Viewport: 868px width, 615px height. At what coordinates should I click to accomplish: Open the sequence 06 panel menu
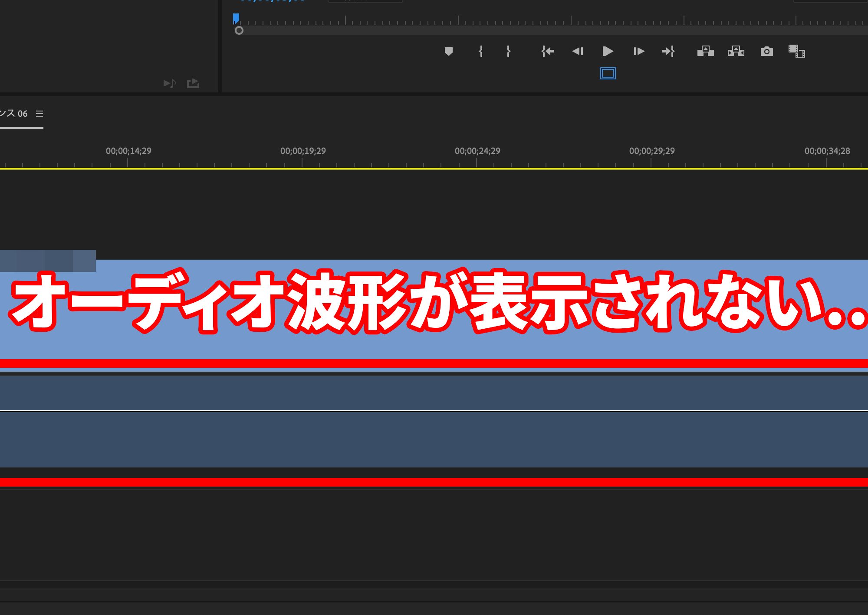point(39,114)
